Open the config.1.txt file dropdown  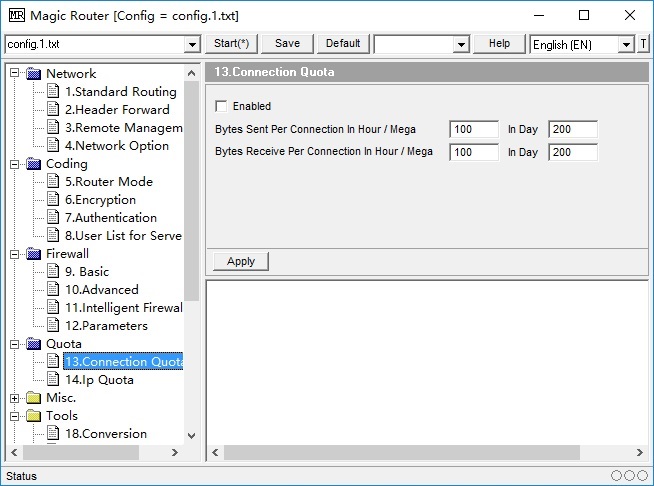tap(192, 44)
